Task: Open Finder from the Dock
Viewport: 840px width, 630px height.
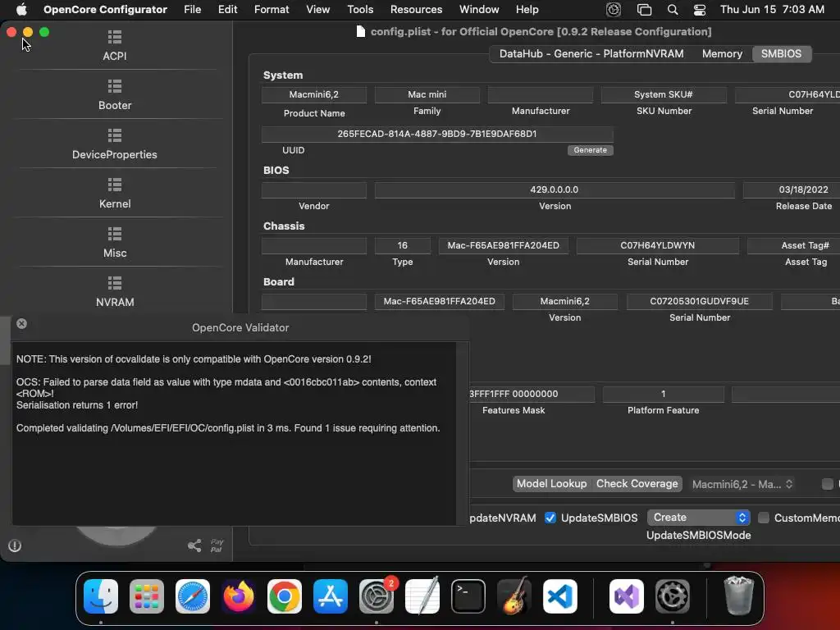Action: coord(101,596)
